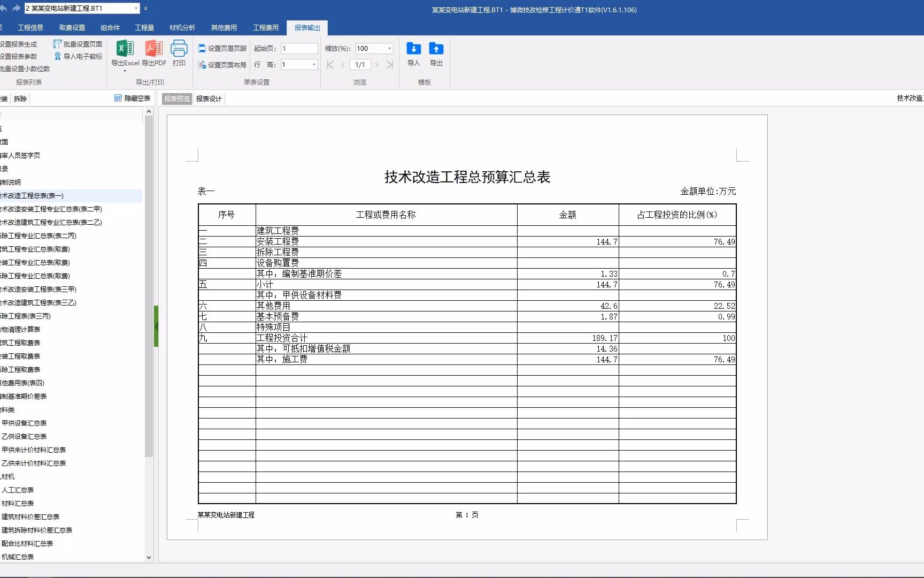Image resolution: width=924 pixels, height=578 pixels.
Task: Keep 报表预览 preview mode active
Action: tap(176, 98)
